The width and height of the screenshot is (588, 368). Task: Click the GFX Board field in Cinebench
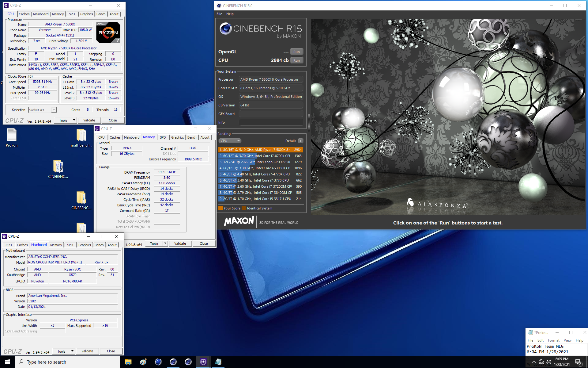coord(271,114)
